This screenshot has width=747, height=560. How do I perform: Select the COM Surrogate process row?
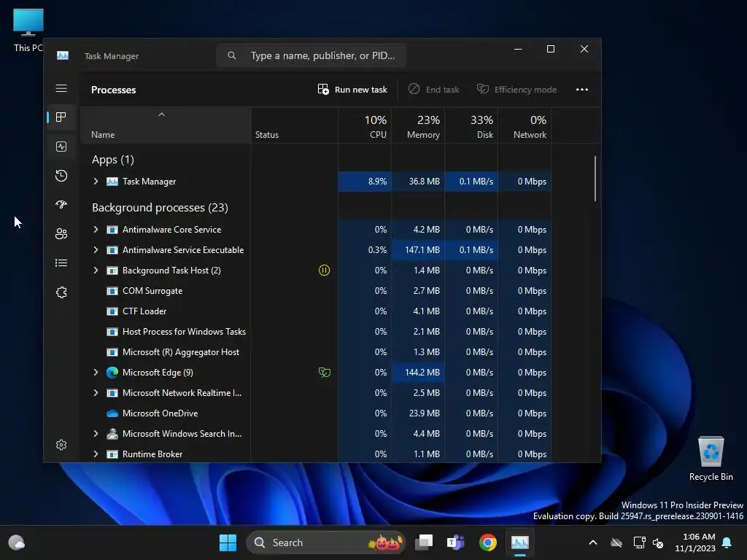[316, 291]
